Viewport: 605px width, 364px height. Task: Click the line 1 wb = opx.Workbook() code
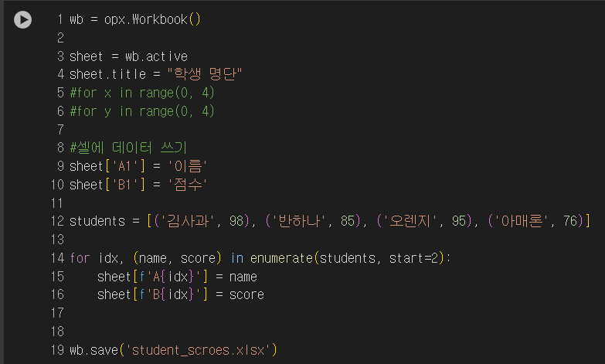click(135, 19)
